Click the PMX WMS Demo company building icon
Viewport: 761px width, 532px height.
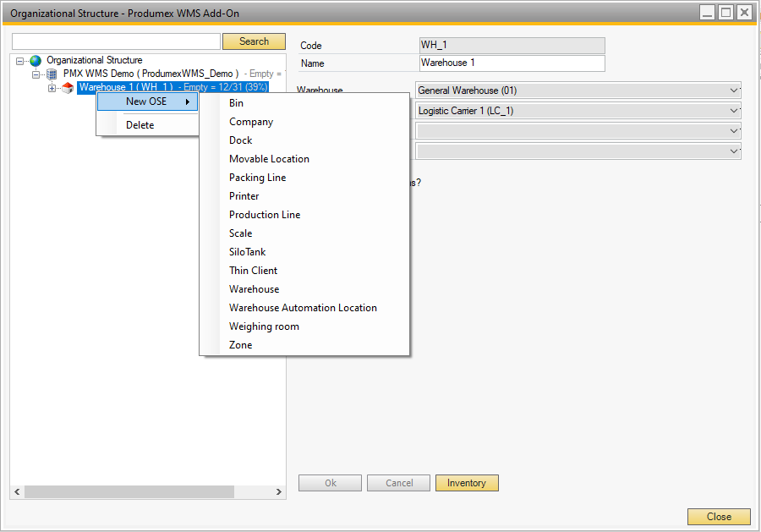(x=52, y=74)
